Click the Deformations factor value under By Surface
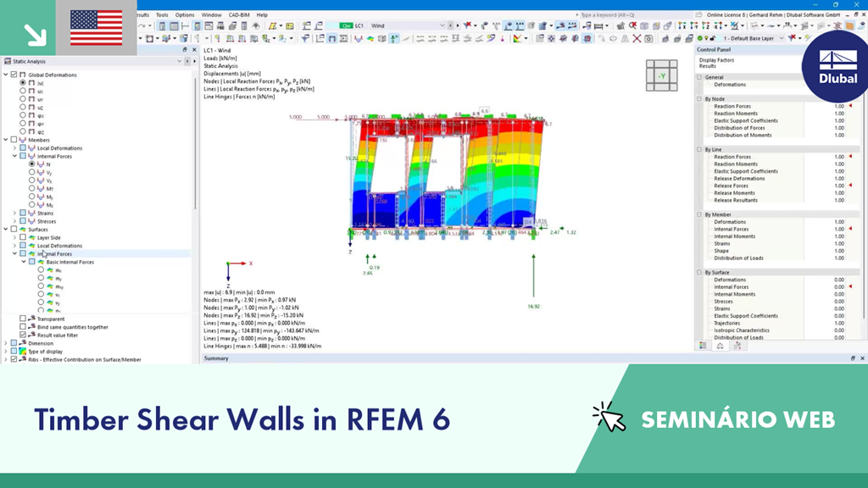Screen dimensions: 868x488 [839, 280]
